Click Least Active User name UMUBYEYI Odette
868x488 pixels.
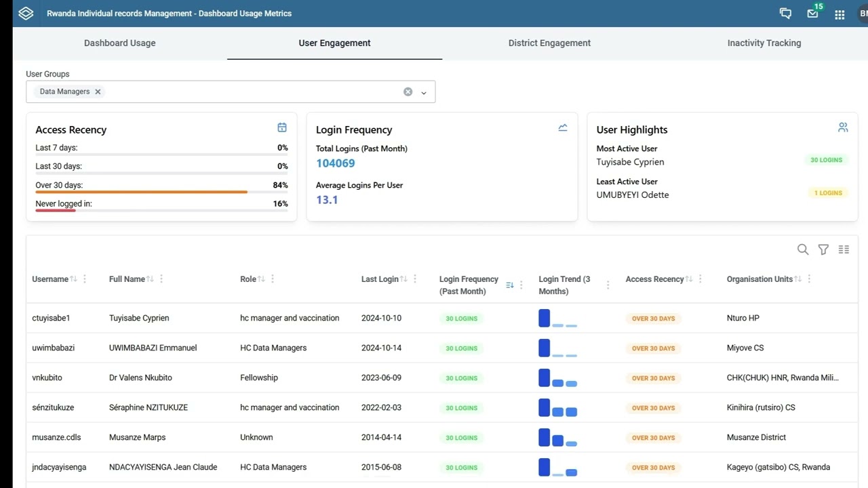click(633, 195)
